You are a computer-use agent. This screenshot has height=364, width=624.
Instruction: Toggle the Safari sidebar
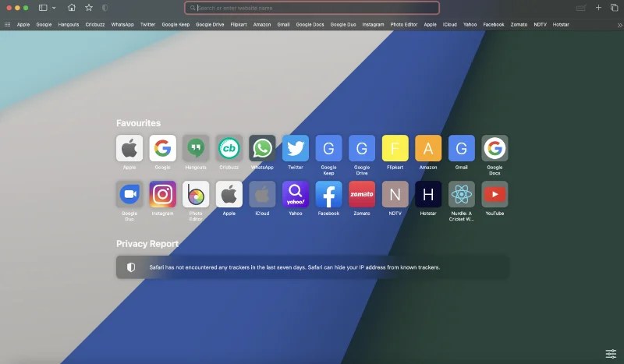[x=43, y=8]
